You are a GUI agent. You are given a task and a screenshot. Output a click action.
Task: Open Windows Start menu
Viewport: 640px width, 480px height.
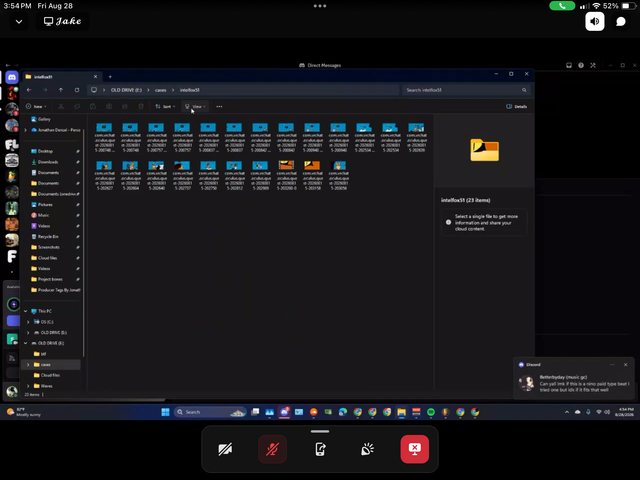[165, 412]
